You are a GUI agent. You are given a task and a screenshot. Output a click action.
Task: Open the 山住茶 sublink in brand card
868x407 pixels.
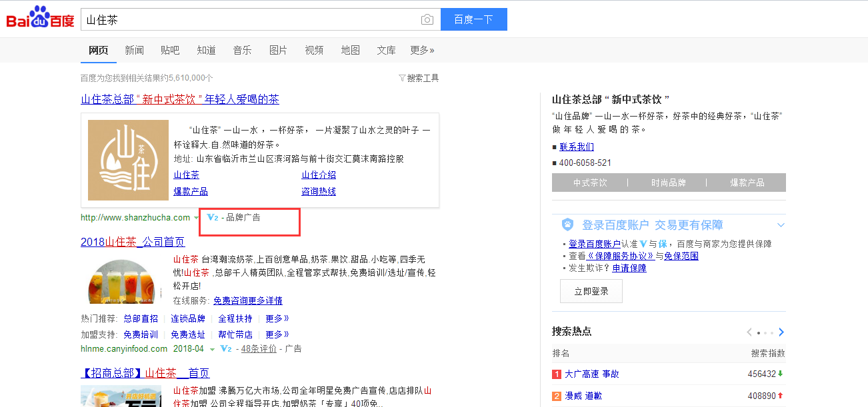186,175
